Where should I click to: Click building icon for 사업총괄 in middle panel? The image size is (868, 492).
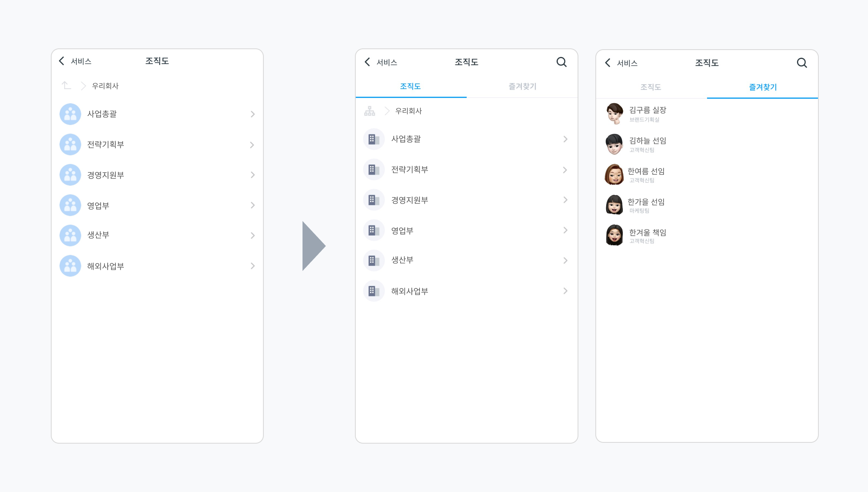[x=374, y=139]
